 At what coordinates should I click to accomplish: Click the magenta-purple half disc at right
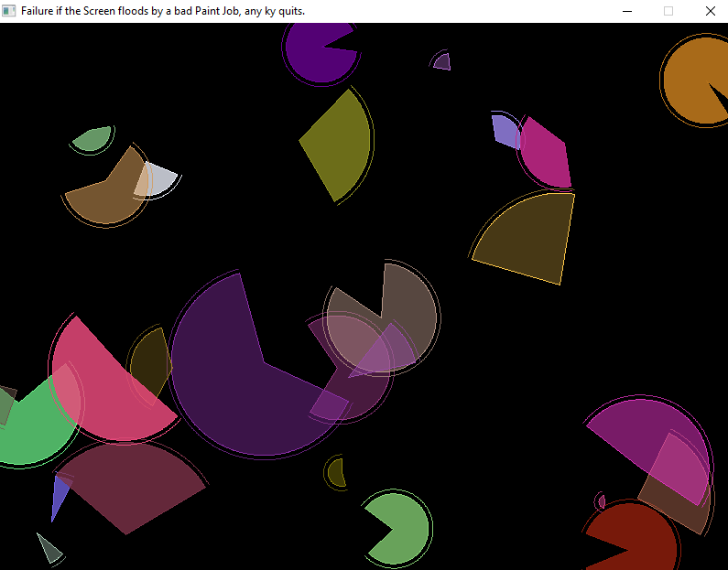tap(650, 436)
